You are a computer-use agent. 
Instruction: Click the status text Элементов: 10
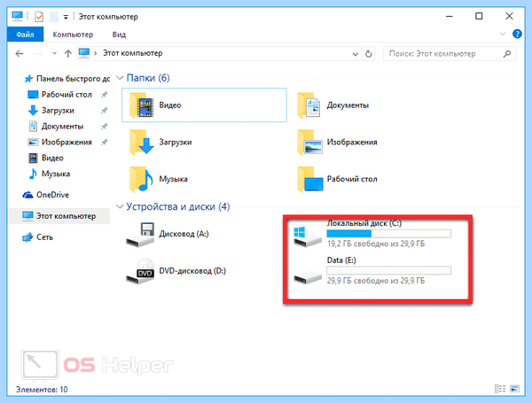pos(42,390)
